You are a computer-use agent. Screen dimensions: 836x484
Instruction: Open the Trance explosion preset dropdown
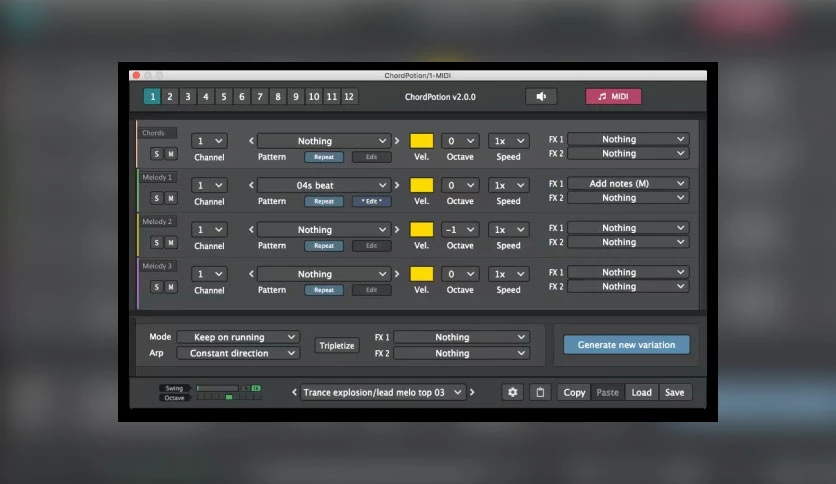pyautogui.click(x=383, y=392)
